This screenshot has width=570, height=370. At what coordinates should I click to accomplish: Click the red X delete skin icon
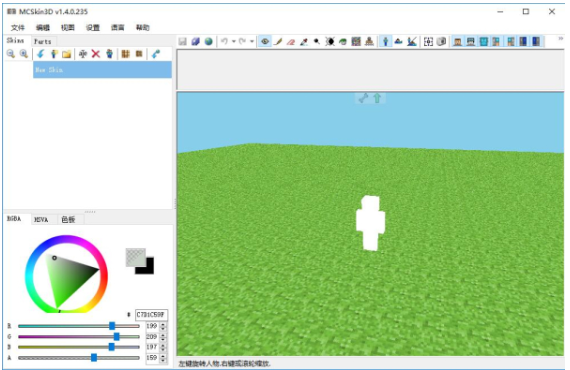[x=96, y=54]
